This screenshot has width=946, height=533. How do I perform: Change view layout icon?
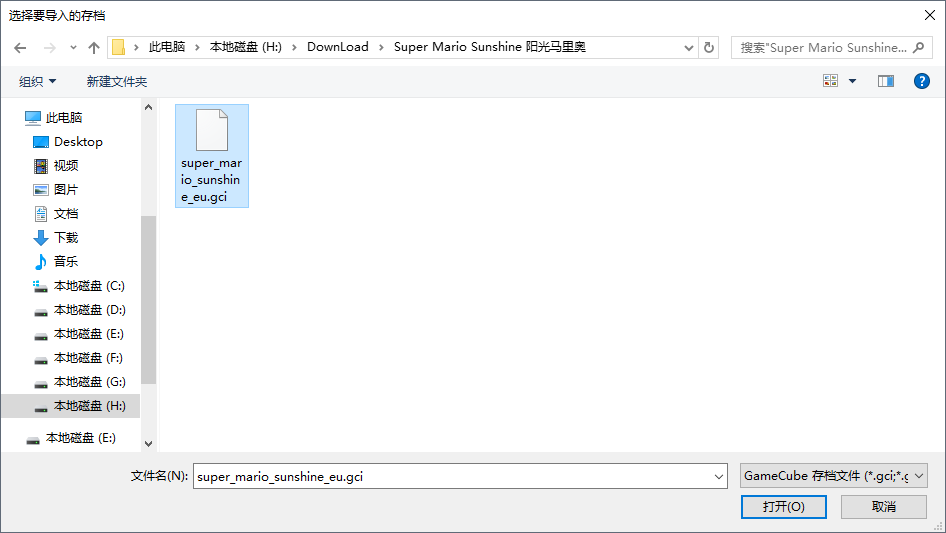[x=830, y=81]
